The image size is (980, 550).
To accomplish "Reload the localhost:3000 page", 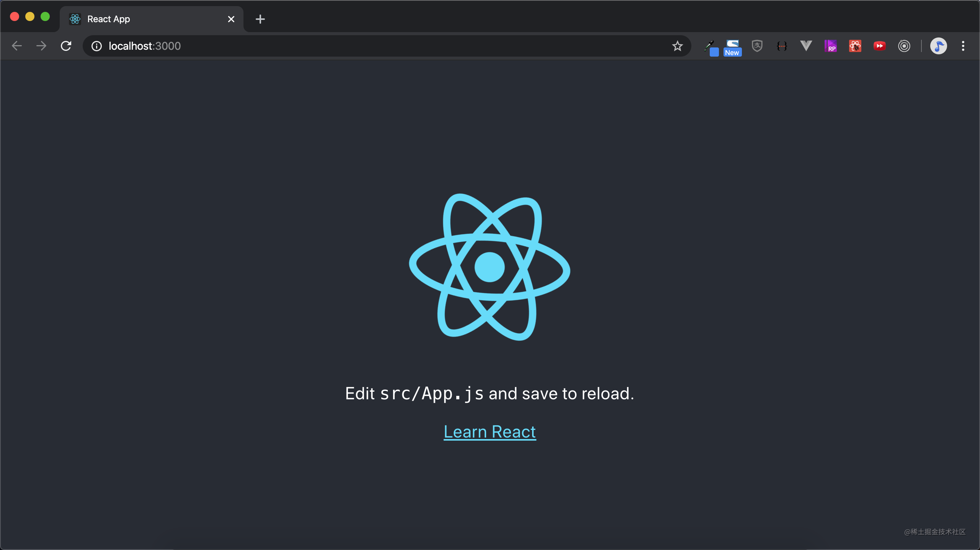I will click(66, 46).
